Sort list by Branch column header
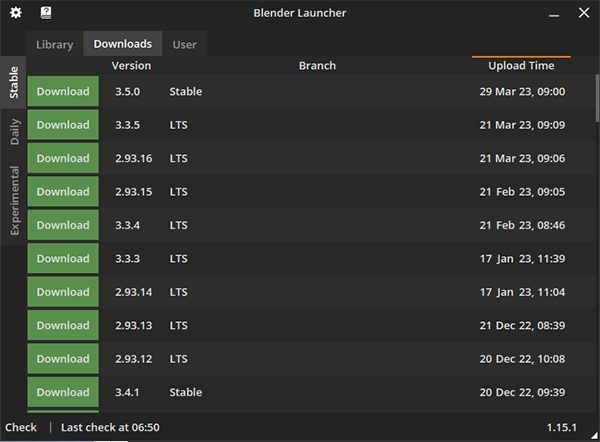The width and height of the screenshot is (600, 442). [x=317, y=66]
